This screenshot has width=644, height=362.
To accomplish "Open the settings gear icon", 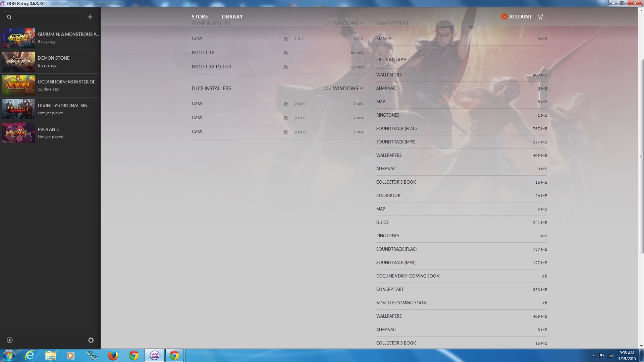I will (x=91, y=340).
